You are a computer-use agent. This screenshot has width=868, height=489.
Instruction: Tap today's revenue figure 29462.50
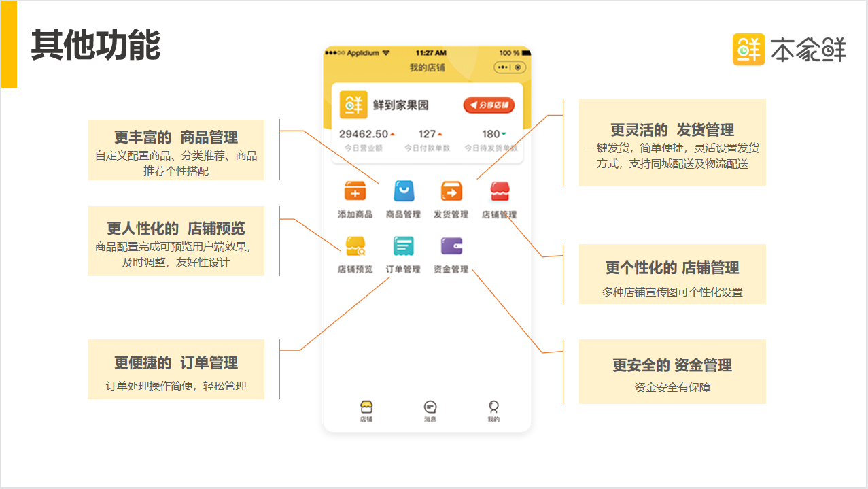click(364, 134)
